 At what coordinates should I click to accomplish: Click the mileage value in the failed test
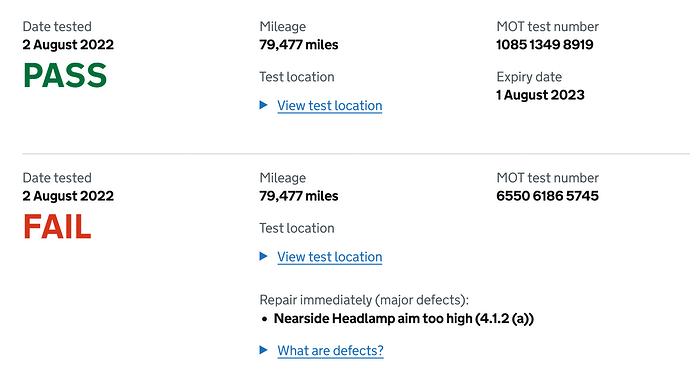299,196
